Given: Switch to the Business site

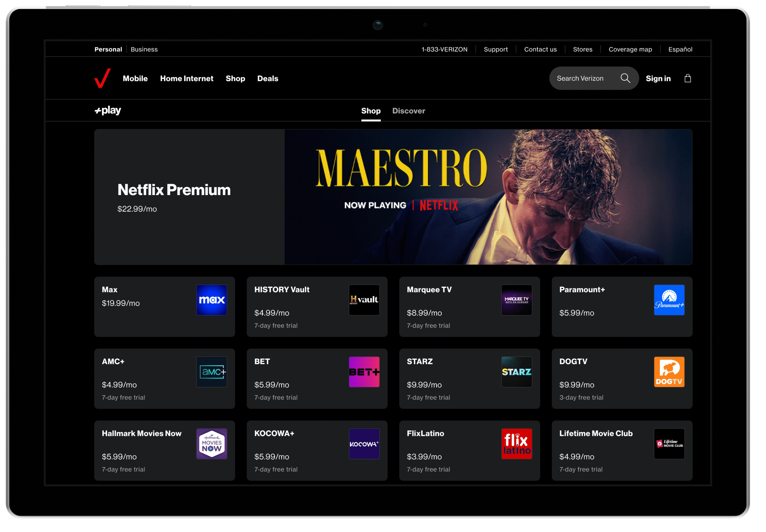Looking at the screenshot, I should point(144,49).
